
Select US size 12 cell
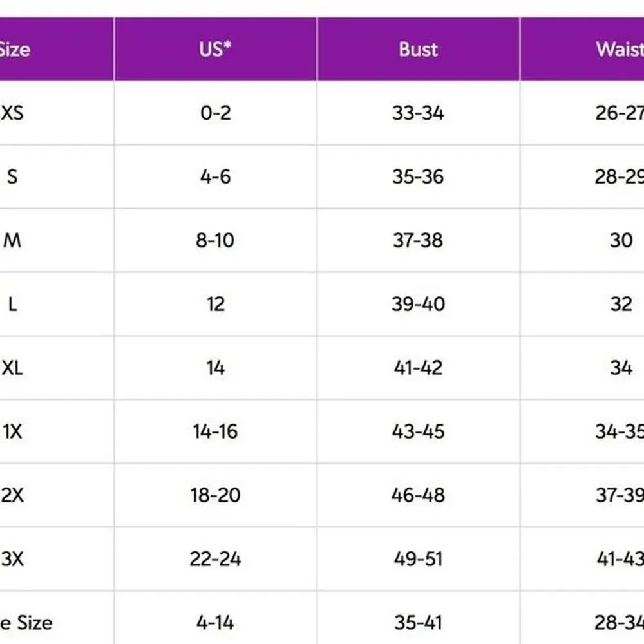(215, 304)
